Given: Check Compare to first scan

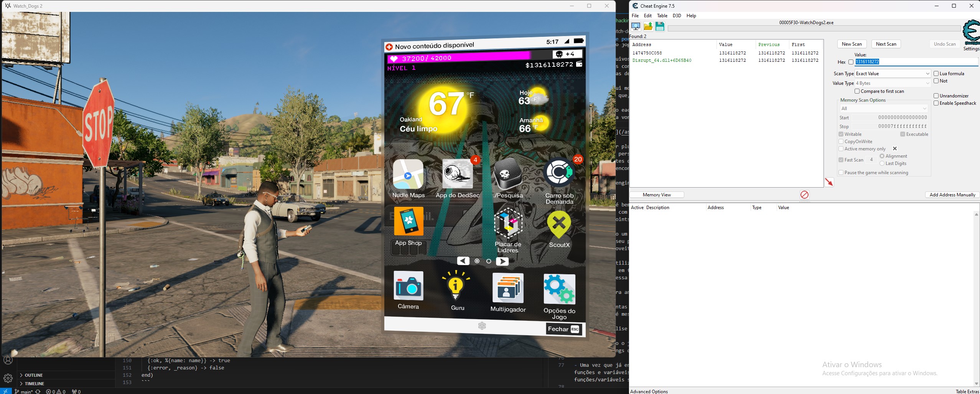Looking at the screenshot, I should coord(857,91).
